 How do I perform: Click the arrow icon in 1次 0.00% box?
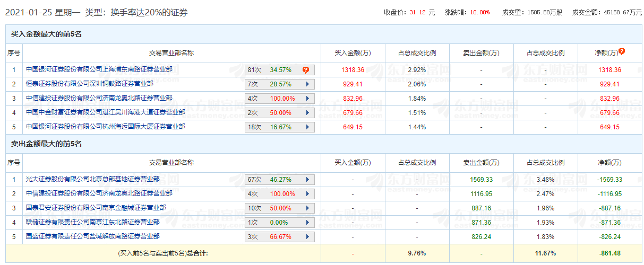tap(307, 222)
